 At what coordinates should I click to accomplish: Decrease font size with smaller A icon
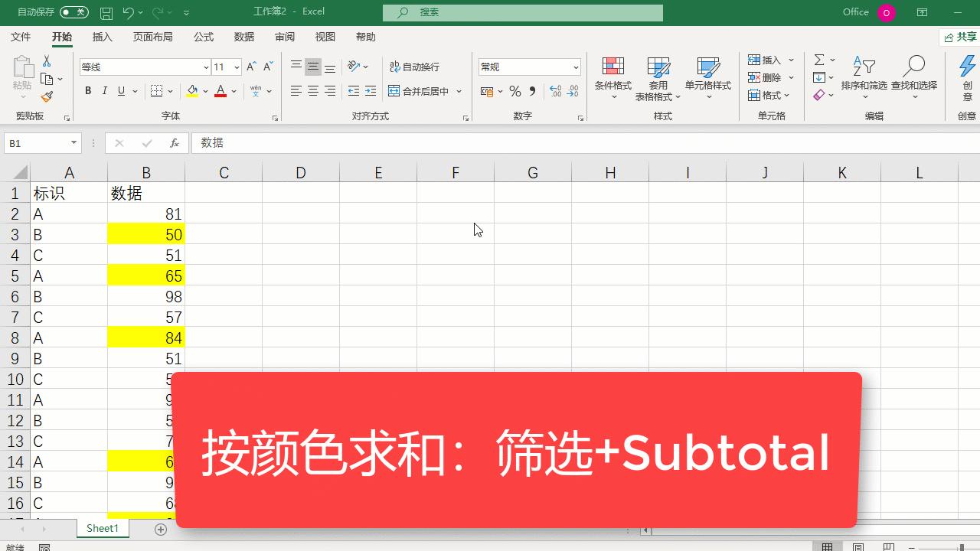tap(268, 67)
